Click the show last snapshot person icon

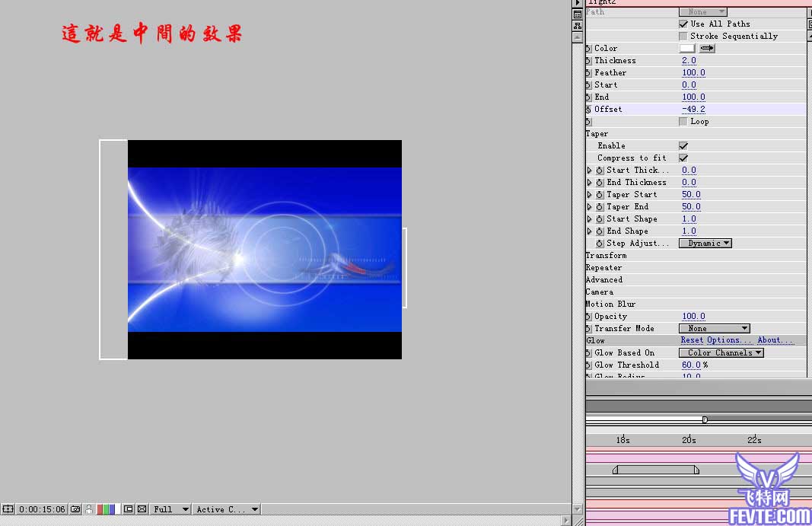pyautogui.click(x=89, y=509)
